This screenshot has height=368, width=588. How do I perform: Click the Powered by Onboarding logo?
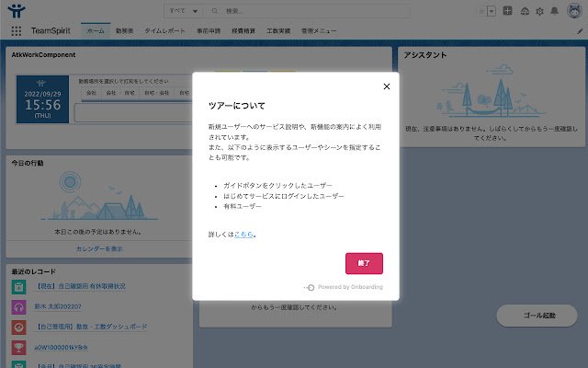344,287
